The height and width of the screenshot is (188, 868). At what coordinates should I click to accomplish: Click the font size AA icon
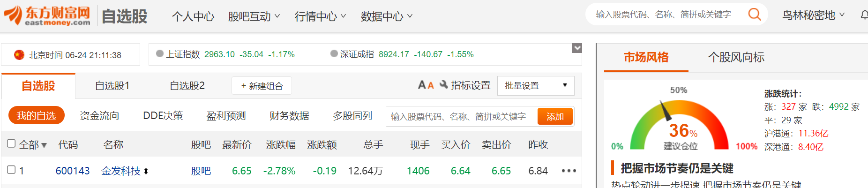[426, 85]
